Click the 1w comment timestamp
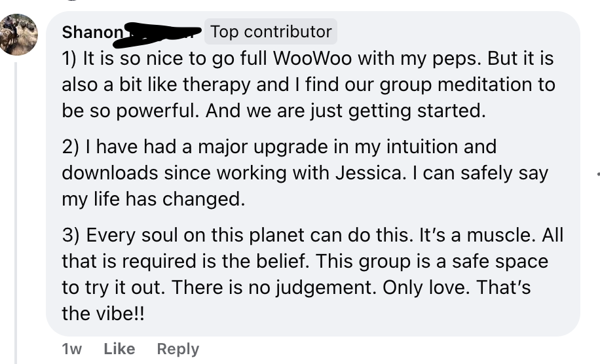This screenshot has width=600, height=364. click(71, 349)
